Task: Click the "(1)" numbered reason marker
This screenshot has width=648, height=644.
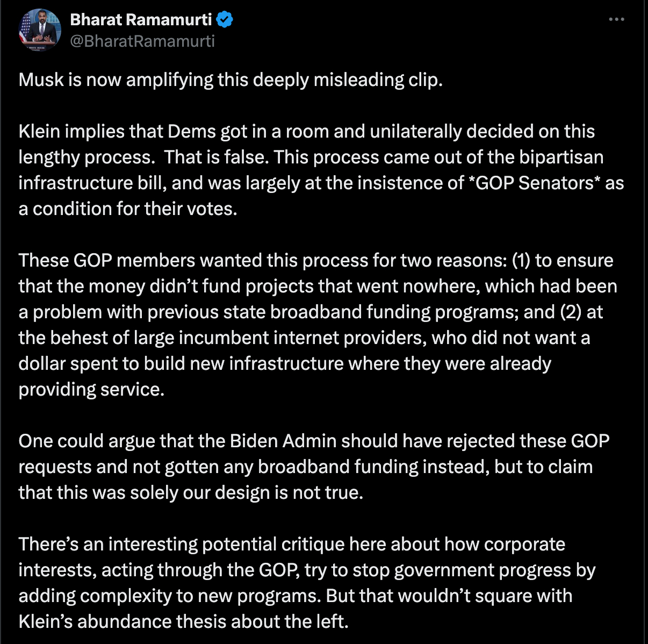Action: [520, 261]
